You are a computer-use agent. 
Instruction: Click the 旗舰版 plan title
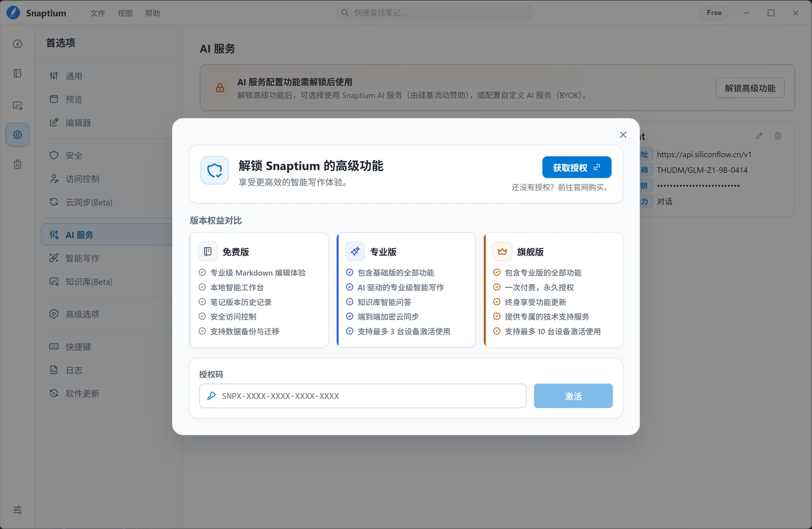point(530,252)
